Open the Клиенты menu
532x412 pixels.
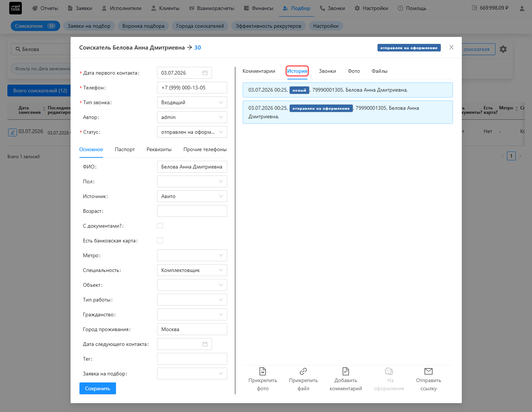point(165,8)
